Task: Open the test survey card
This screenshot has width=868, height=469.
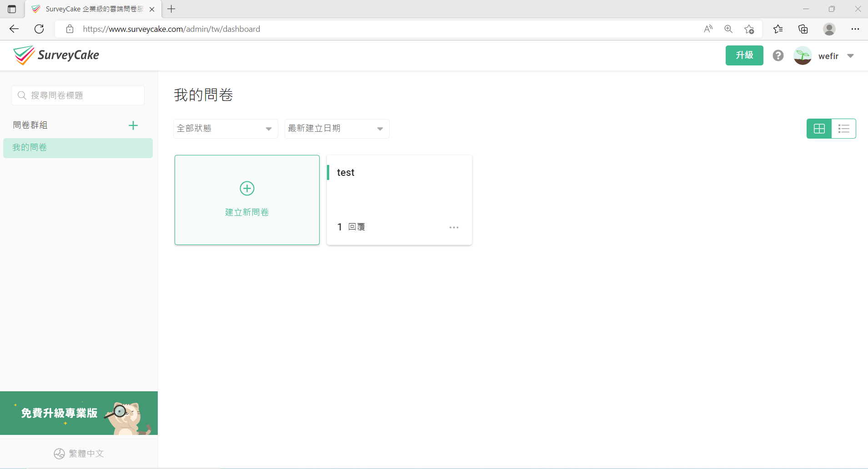Action: tap(399, 200)
